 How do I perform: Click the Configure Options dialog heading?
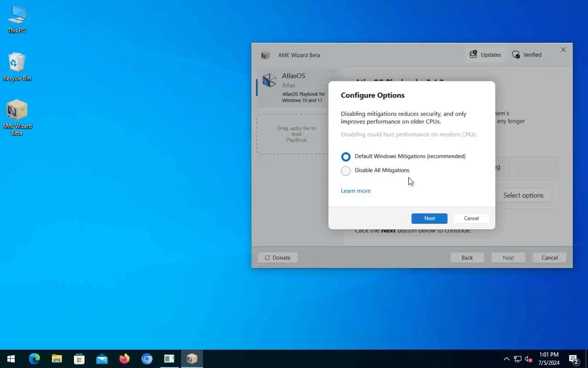point(373,95)
